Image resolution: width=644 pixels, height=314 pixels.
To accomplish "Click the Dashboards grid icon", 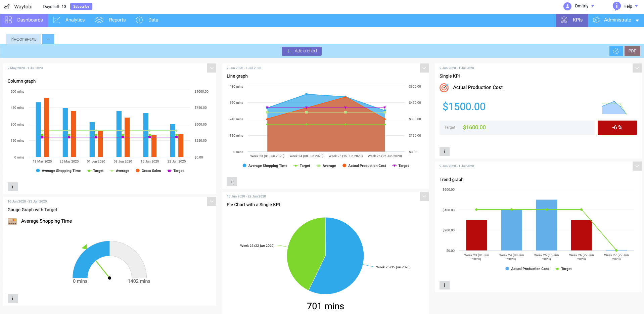I will 8,20.
